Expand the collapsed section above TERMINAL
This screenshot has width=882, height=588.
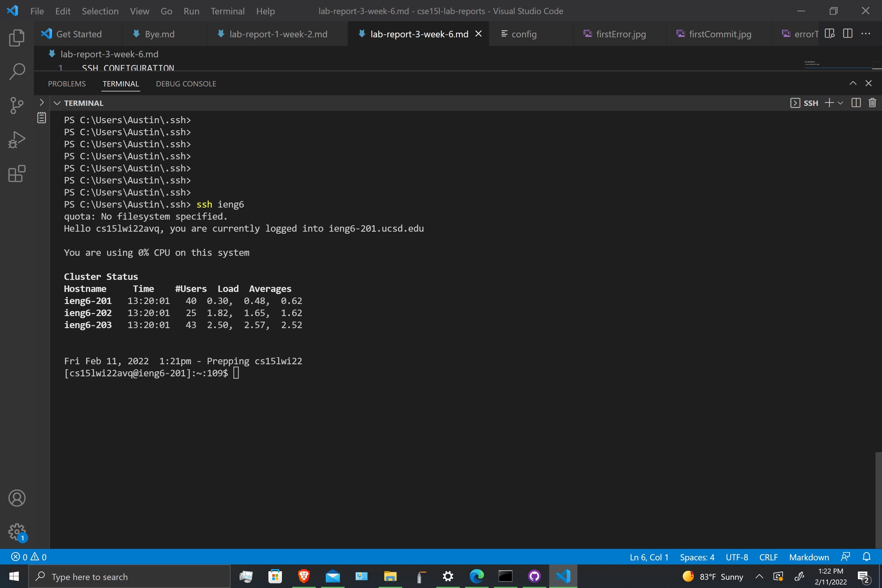pos(42,102)
